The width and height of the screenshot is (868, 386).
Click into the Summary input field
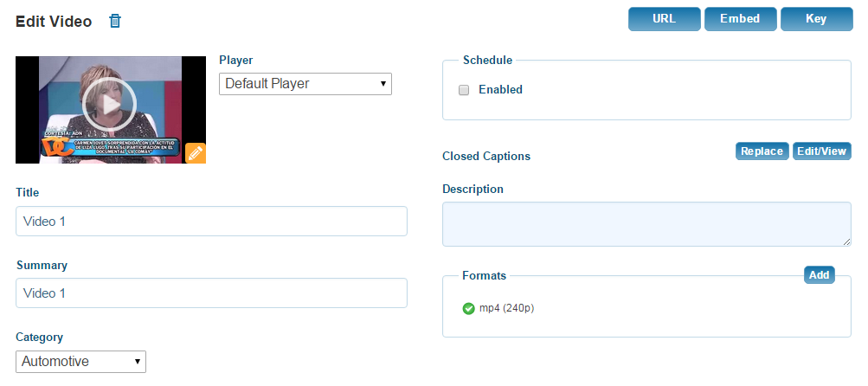pyautogui.click(x=211, y=293)
